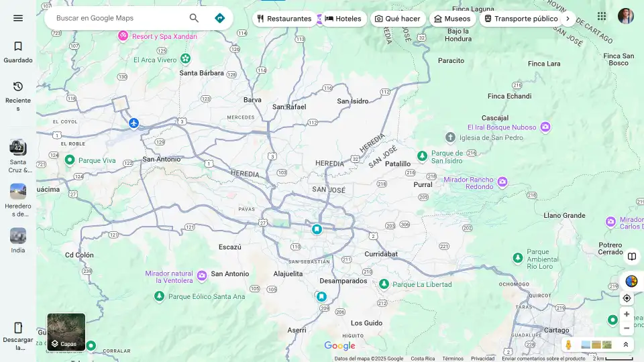644x362 pixels.
Task: Open the Recientes history panel
Action: [x=18, y=94]
